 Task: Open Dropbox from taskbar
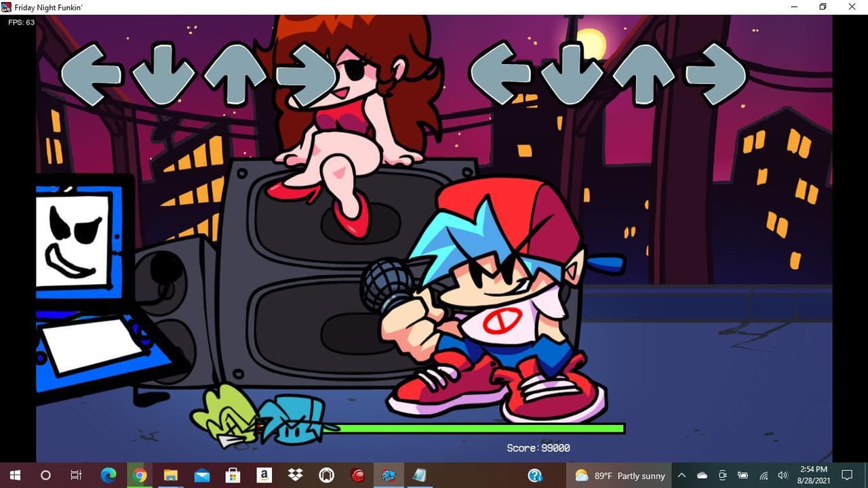[x=296, y=475]
